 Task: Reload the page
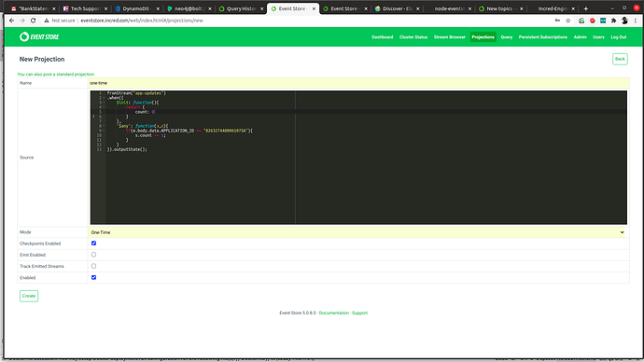[x=34, y=21]
